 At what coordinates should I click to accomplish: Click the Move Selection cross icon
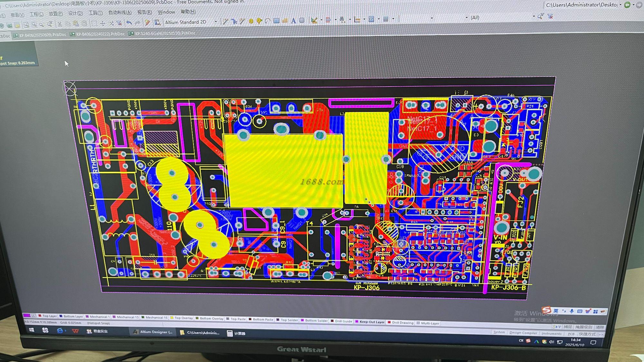point(103,23)
